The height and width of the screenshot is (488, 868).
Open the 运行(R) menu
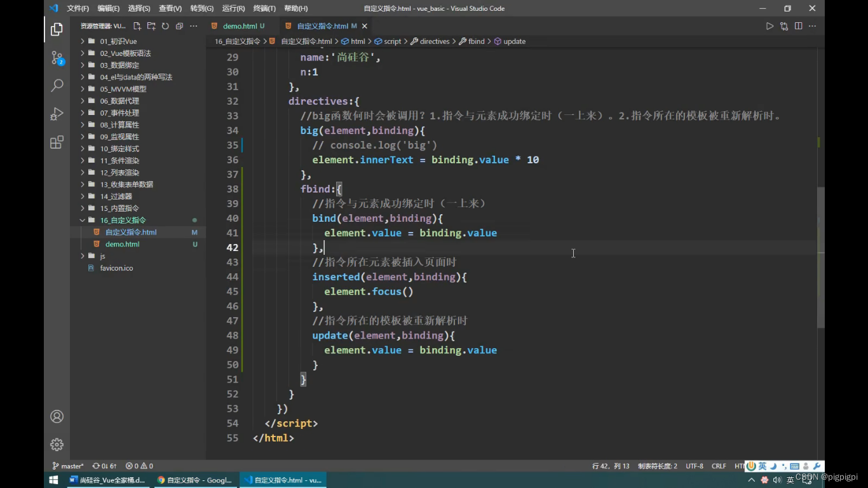click(233, 8)
